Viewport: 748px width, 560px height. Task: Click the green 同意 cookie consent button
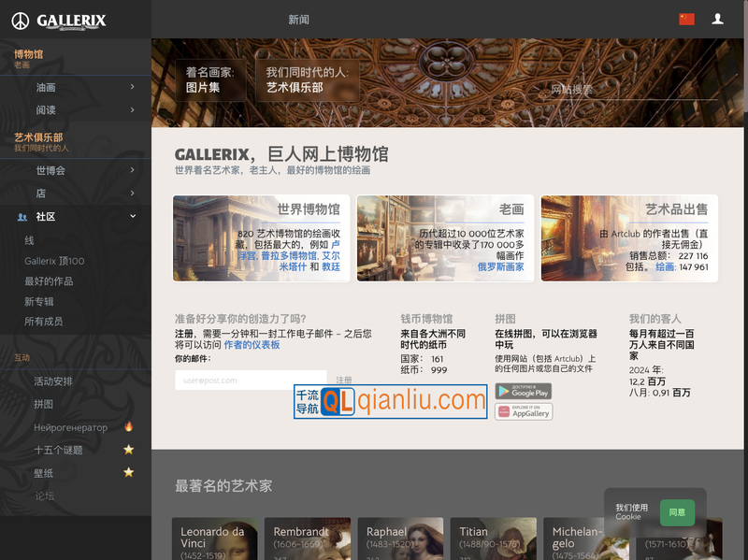678,512
